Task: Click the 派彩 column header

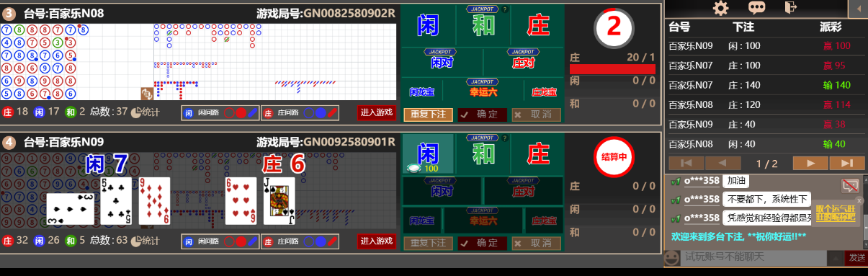Action: pyautogui.click(x=831, y=27)
